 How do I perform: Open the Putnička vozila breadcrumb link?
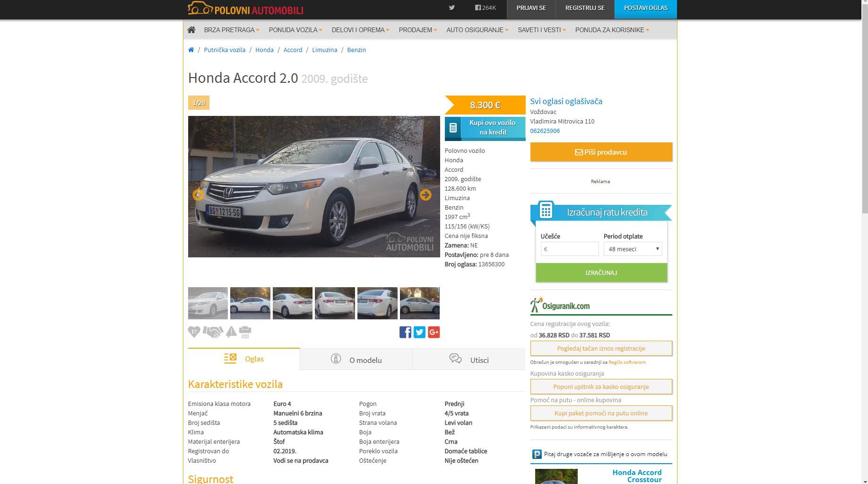click(225, 50)
